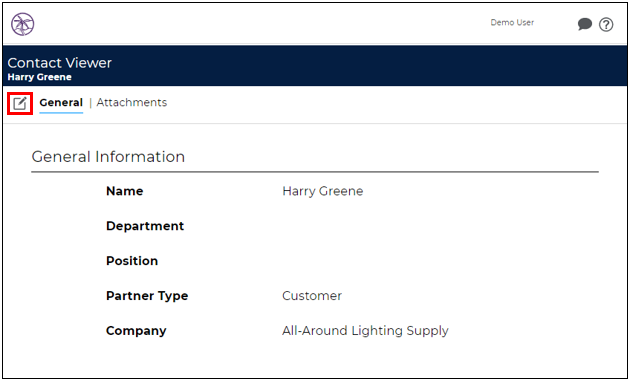The width and height of the screenshot is (632, 382).
Task: Click the Partner Type field label
Action: tap(147, 296)
